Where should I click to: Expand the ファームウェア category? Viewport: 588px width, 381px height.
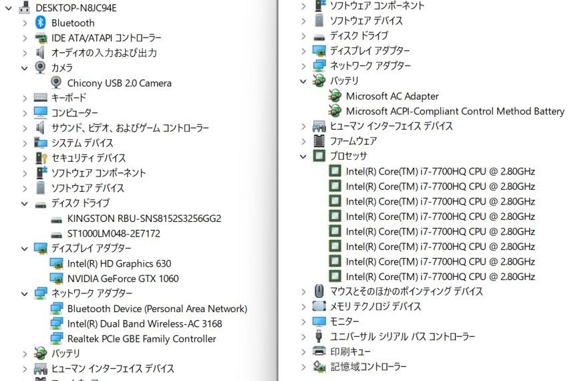[303, 142]
